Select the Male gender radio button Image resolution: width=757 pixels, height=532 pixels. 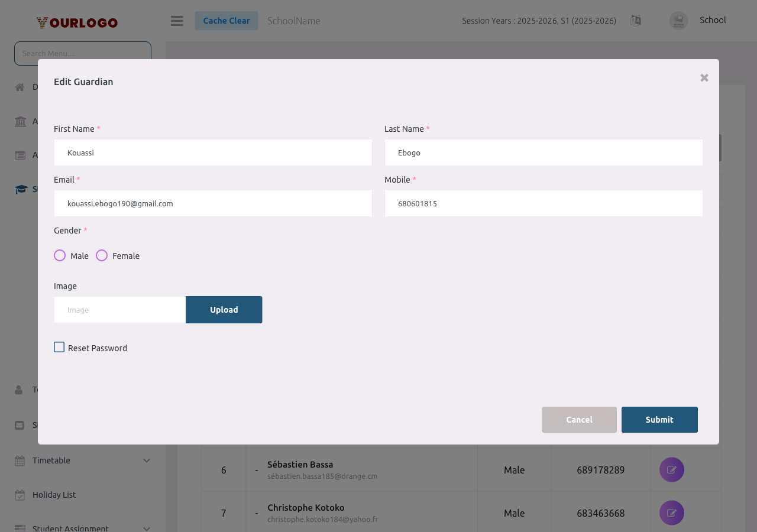[x=59, y=255]
